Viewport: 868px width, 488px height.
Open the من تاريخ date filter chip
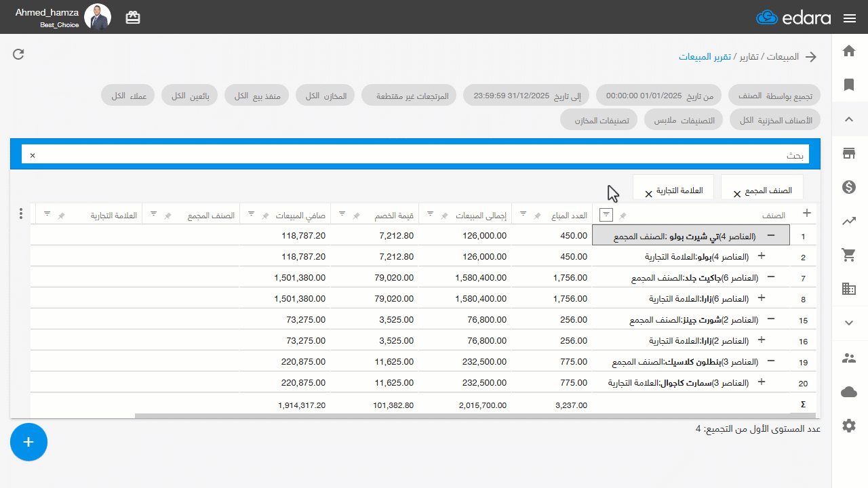(660, 96)
